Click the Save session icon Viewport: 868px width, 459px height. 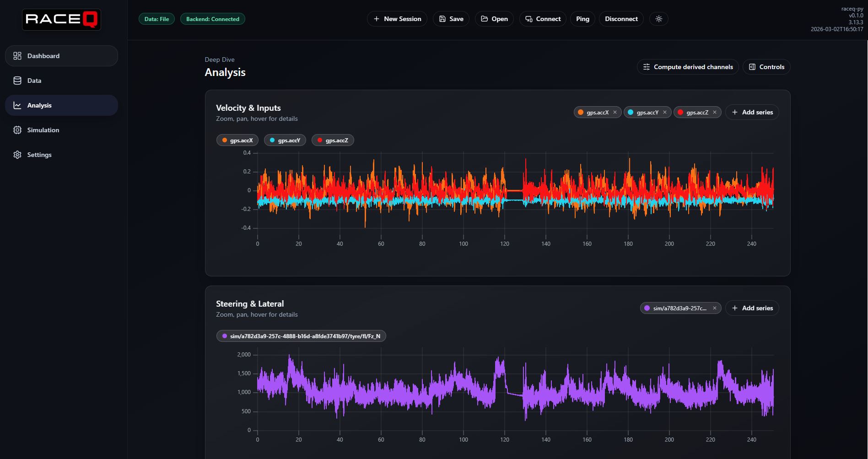442,19
